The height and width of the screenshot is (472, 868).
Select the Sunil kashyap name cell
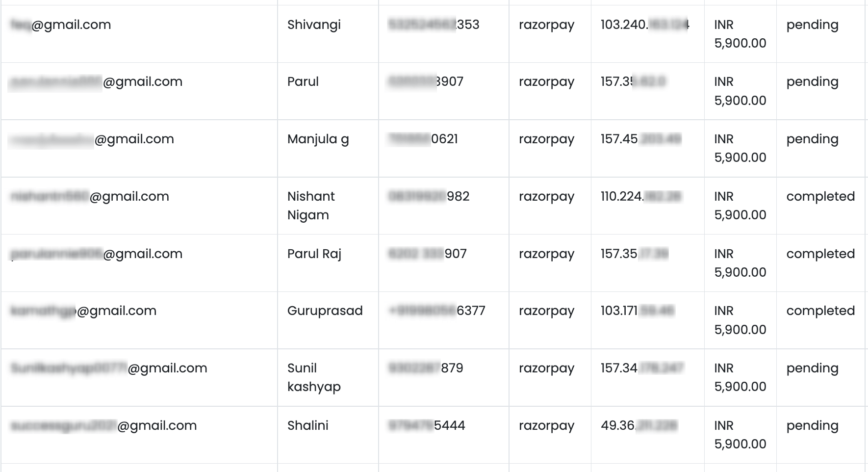point(314,377)
